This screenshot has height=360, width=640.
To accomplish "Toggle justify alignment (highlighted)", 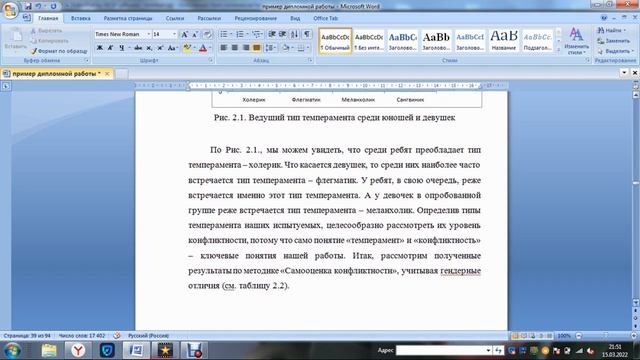I will coord(256,48).
